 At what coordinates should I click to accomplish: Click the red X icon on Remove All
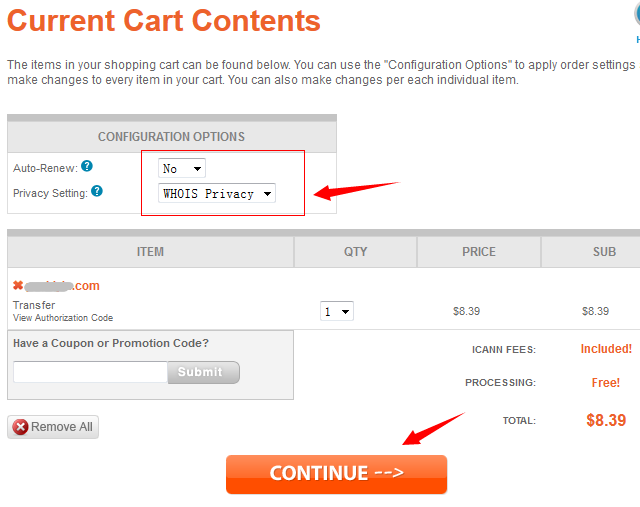[20, 427]
